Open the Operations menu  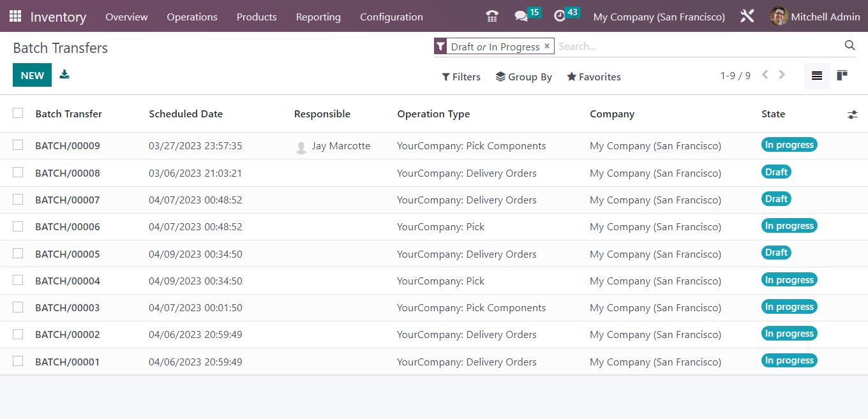191,17
